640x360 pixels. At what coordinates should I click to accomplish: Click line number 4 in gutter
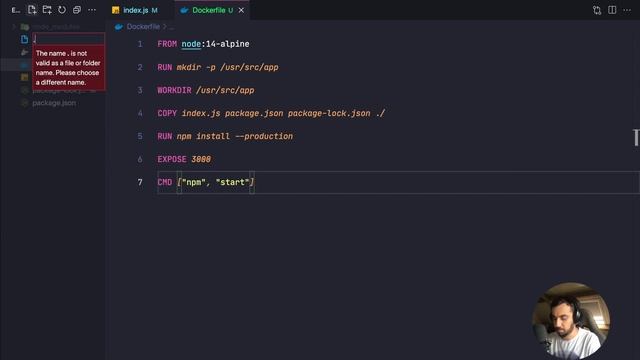140,113
